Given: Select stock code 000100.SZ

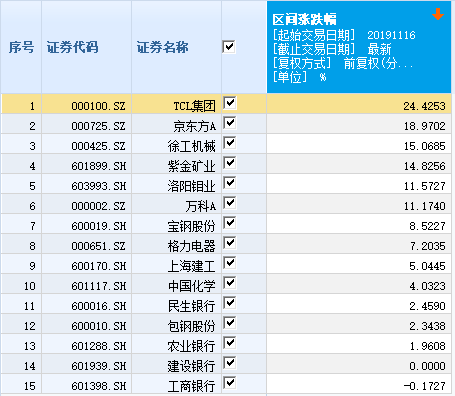Looking at the screenshot, I should [98, 106].
